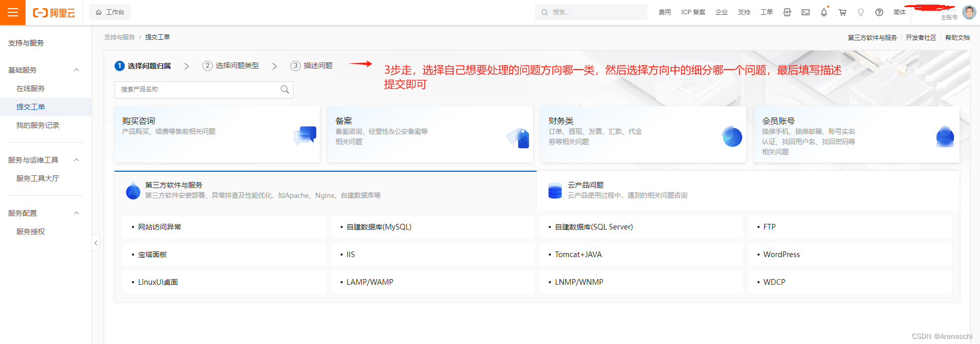980x344 pixels.
Task: Launch Cloud Shell terminal icon
Action: tap(806, 12)
